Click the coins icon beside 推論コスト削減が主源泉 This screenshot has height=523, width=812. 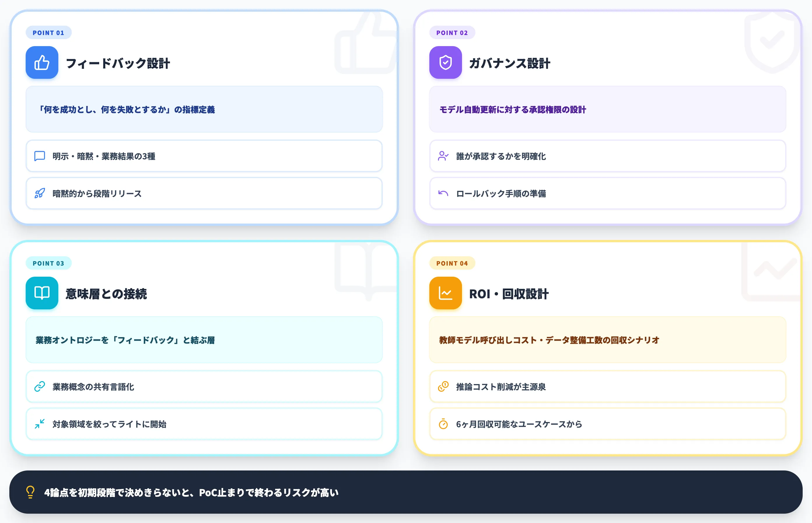click(x=443, y=386)
